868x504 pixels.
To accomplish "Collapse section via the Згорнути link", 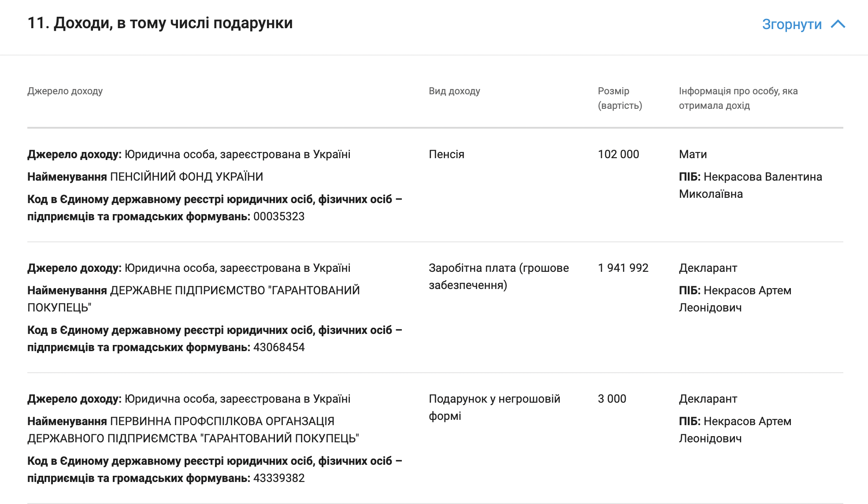I will tap(792, 24).
